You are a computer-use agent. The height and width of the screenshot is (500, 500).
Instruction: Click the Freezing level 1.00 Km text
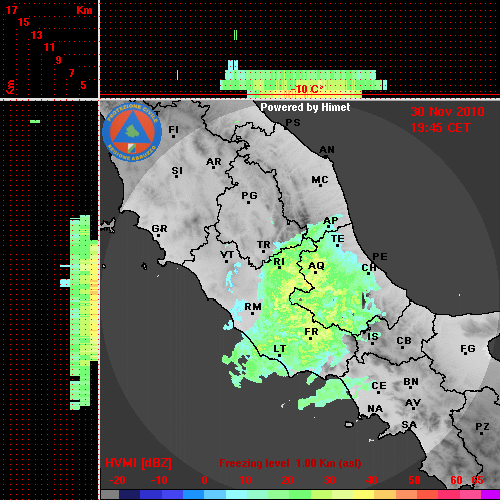290,463
